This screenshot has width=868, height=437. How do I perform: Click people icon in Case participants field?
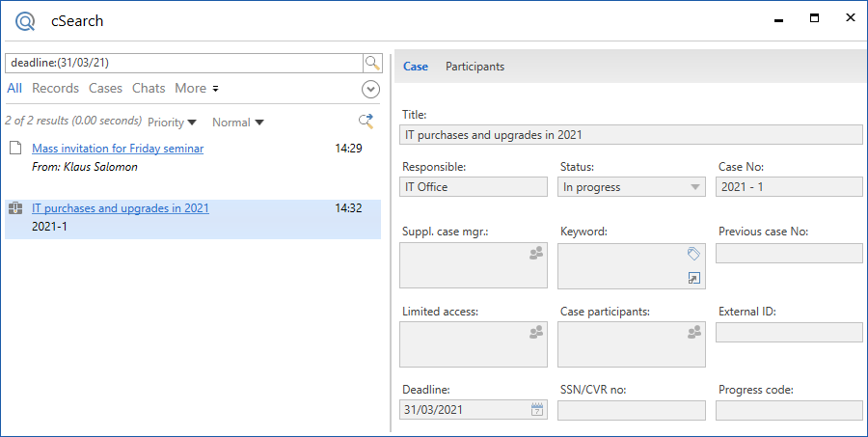[x=694, y=332]
